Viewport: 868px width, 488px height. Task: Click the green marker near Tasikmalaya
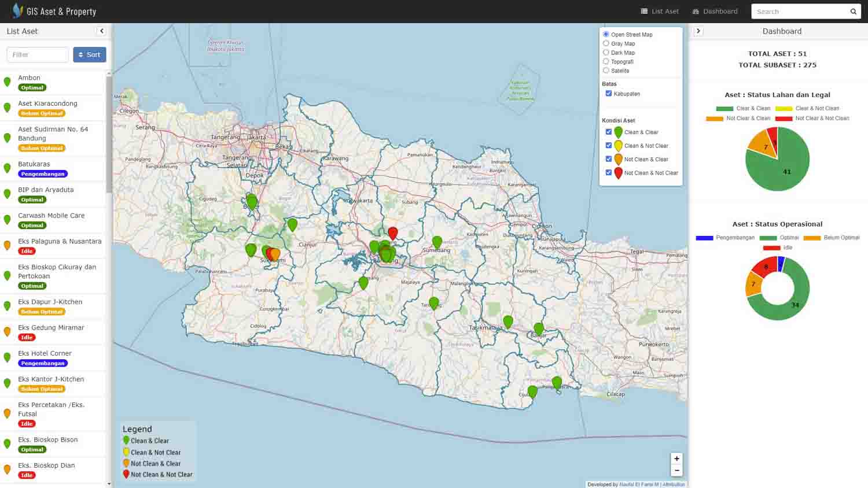click(508, 321)
